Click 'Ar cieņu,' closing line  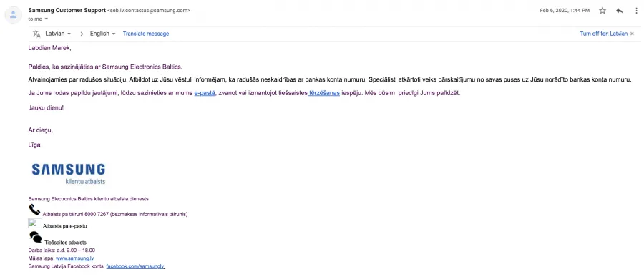41,130
